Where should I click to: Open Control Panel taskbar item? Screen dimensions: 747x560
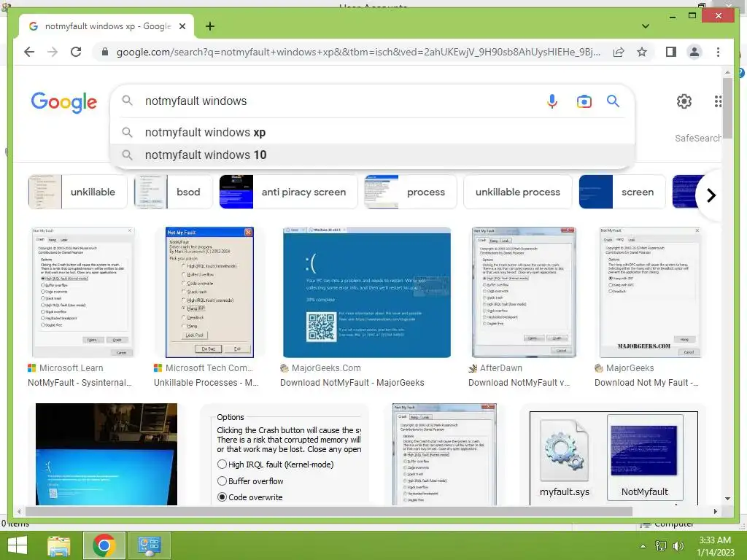pyautogui.click(x=149, y=545)
